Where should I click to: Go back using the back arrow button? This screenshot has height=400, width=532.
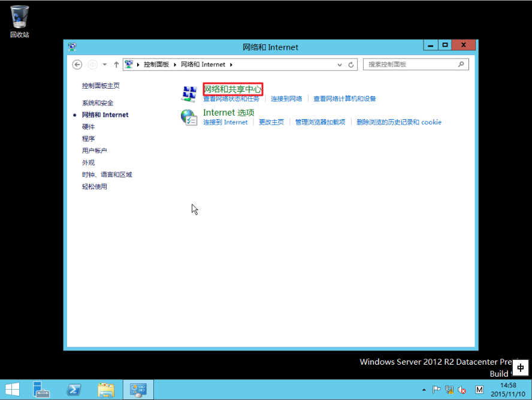pos(77,65)
